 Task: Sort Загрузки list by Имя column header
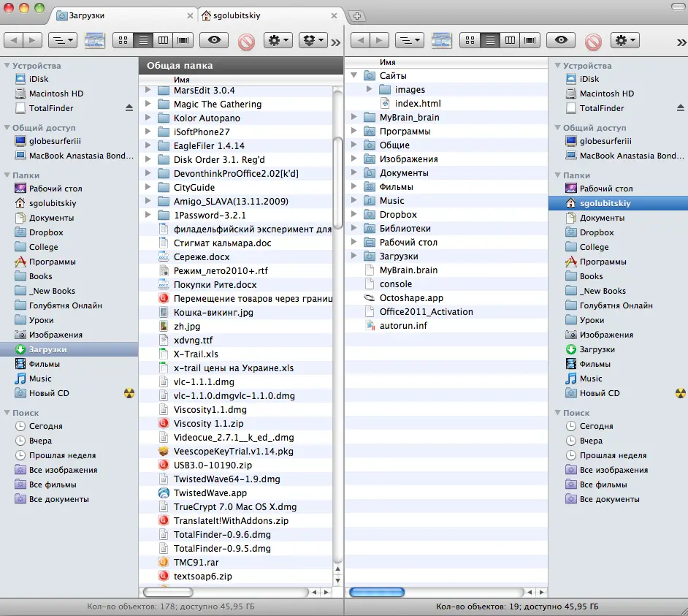coord(240,80)
